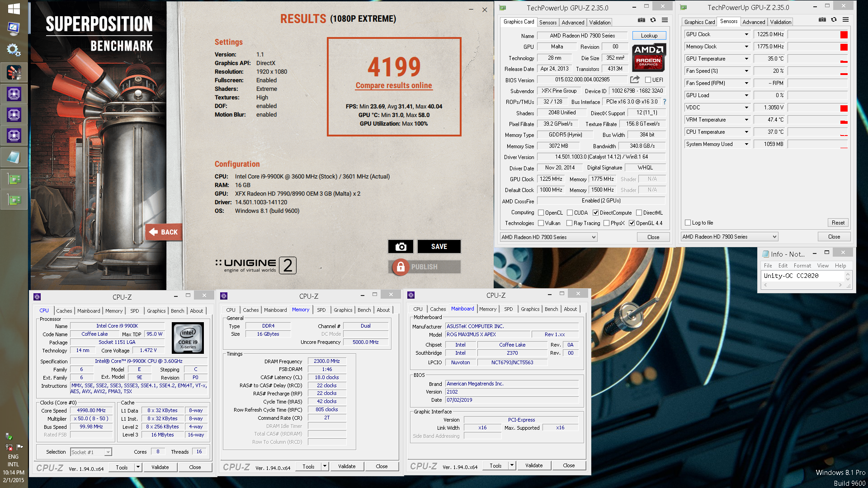Expand the VRM Temperature sensor dropdown

click(x=746, y=120)
